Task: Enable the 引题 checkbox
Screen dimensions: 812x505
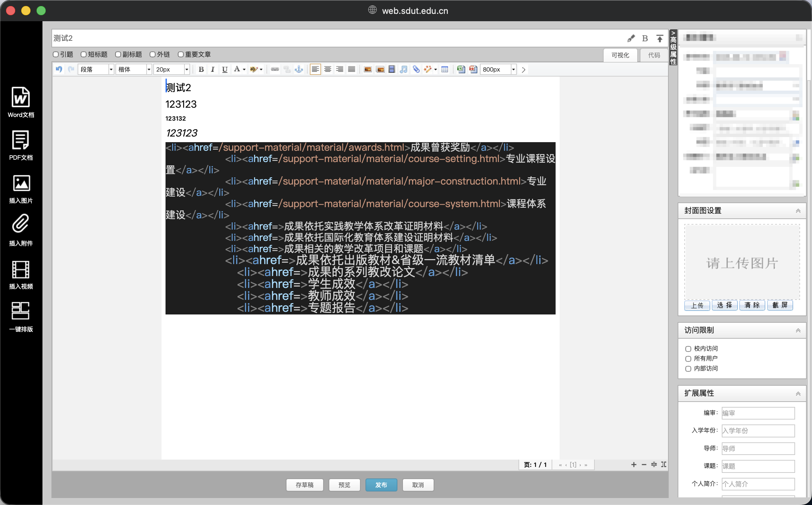Action: coord(55,54)
